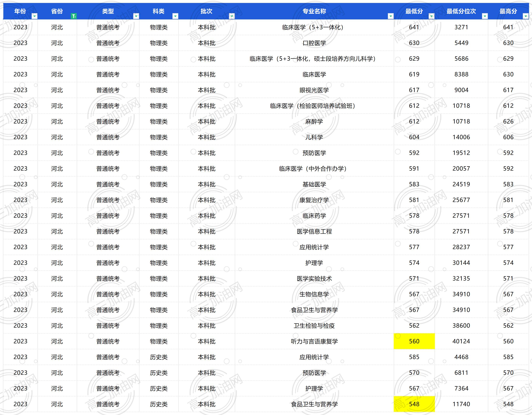This screenshot has width=532, height=415.
Task: Select the rank value 40124
Action: point(461,341)
